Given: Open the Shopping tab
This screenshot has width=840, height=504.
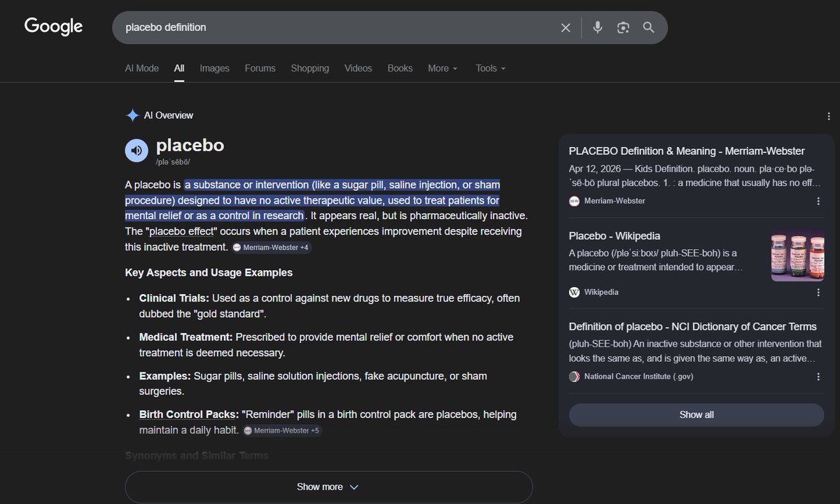Looking at the screenshot, I should 310,68.
